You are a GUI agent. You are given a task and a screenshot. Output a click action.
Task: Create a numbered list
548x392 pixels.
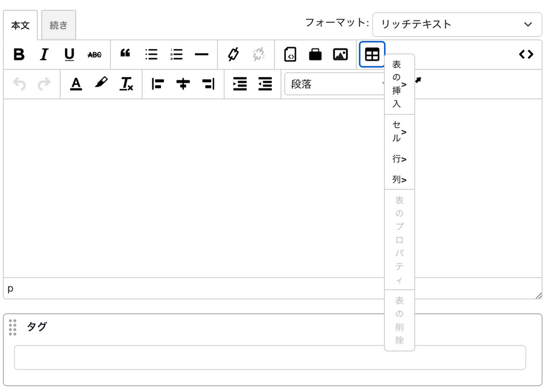click(x=176, y=55)
